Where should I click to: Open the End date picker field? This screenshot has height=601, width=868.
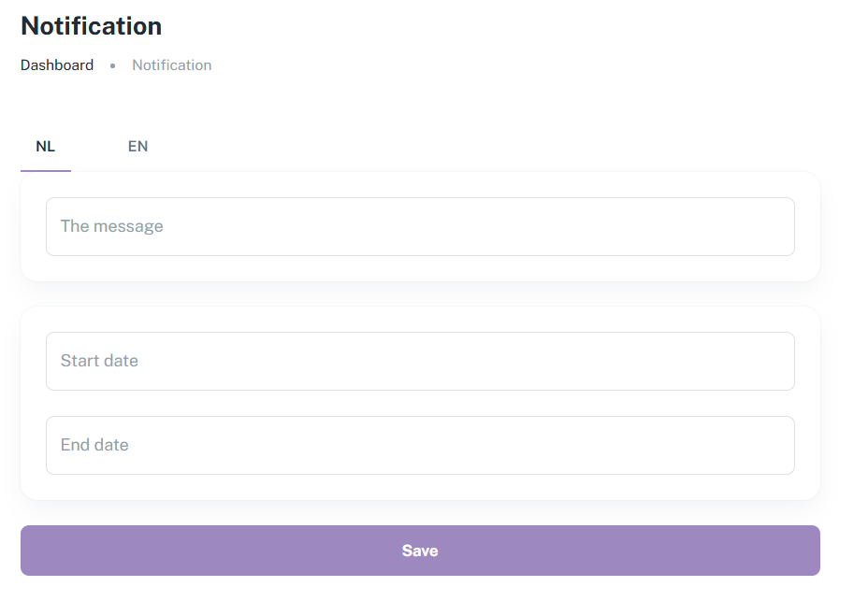[x=420, y=445]
